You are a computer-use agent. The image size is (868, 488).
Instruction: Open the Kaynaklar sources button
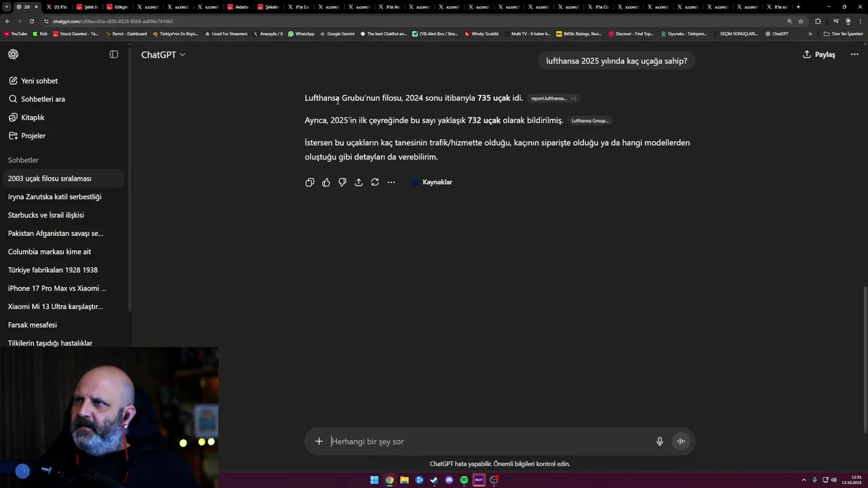point(431,182)
